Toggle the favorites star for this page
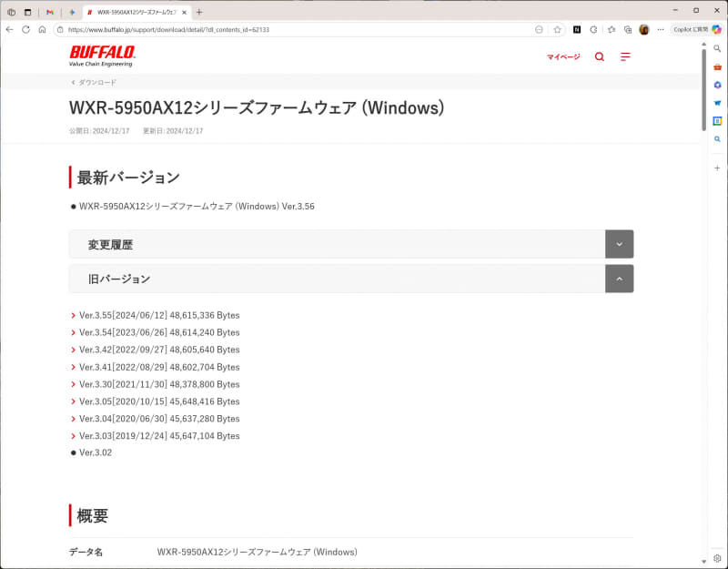This screenshot has width=728, height=569. click(x=557, y=28)
